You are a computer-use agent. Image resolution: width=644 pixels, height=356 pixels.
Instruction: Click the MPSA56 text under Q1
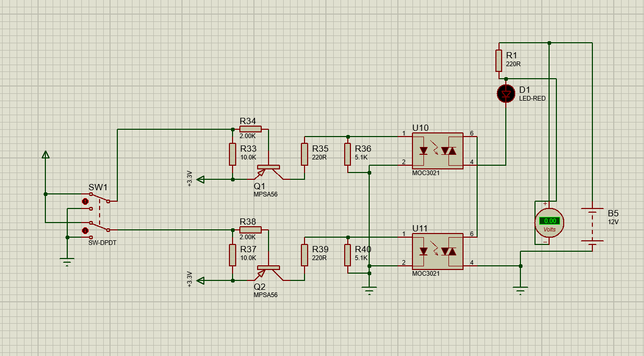click(266, 194)
